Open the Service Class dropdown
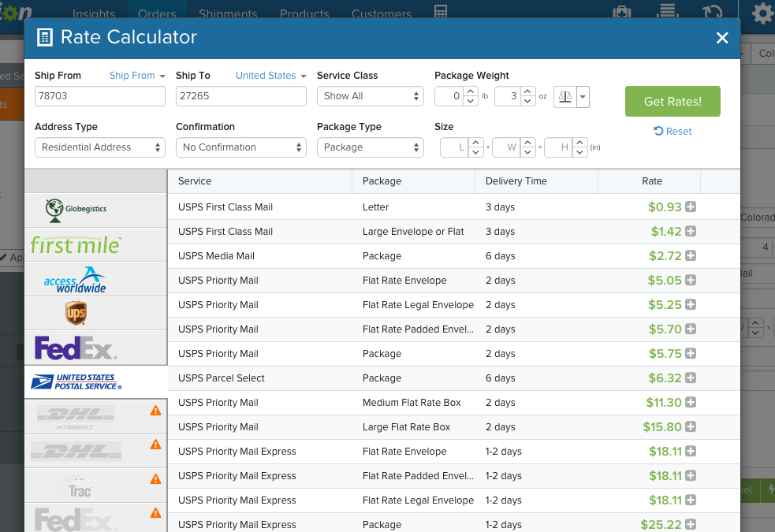 tap(371, 96)
